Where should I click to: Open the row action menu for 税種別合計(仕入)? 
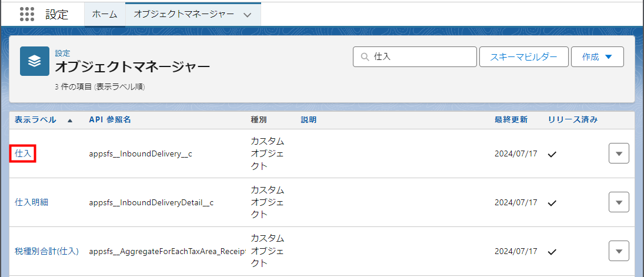coord(618,251)
